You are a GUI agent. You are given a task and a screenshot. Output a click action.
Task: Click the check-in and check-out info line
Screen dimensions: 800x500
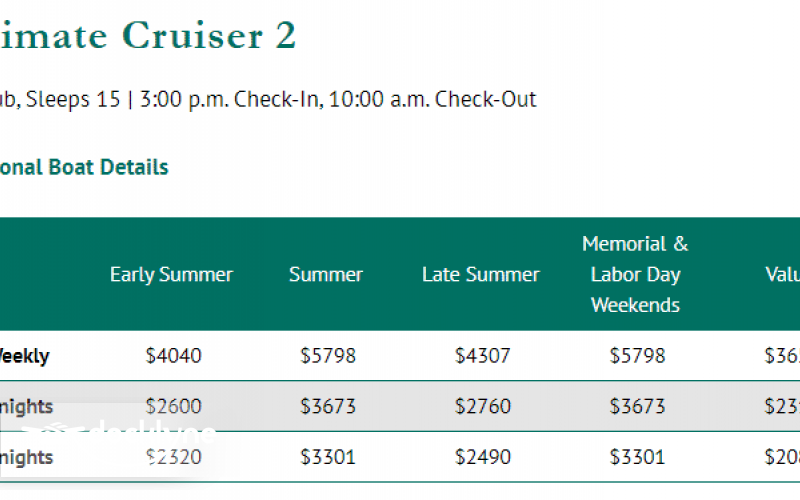click(x=268, y=100)
